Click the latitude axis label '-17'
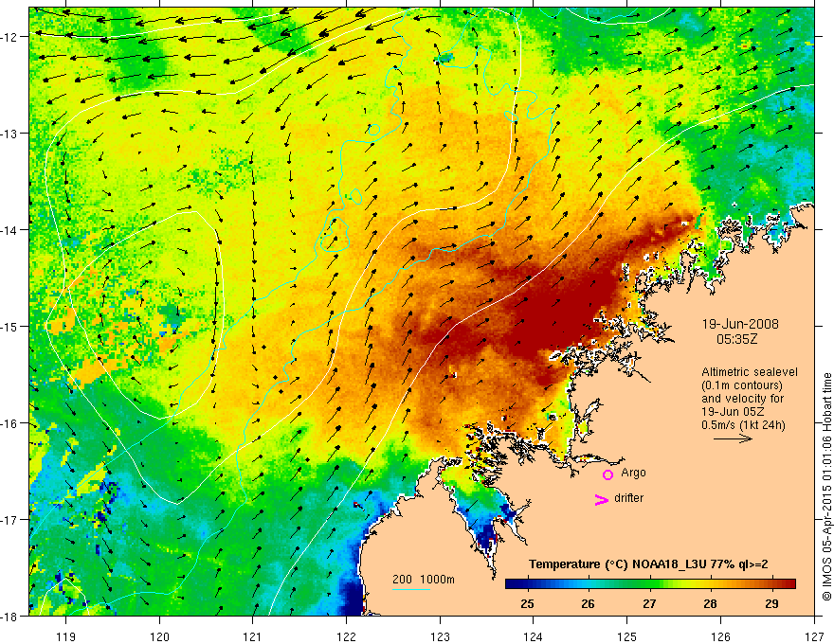Viewport: 834px width, 644px height. tap(10, 520)
